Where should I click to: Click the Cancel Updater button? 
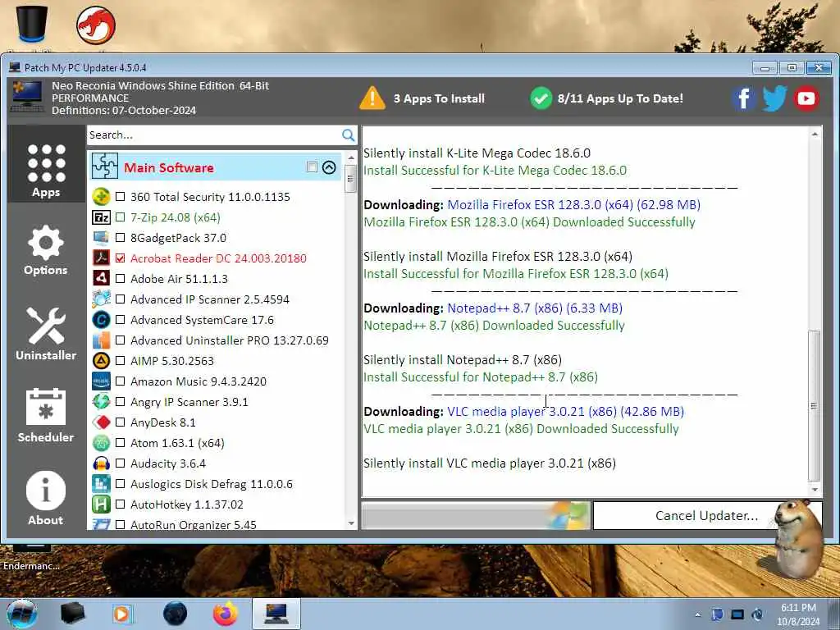[706, 515]
